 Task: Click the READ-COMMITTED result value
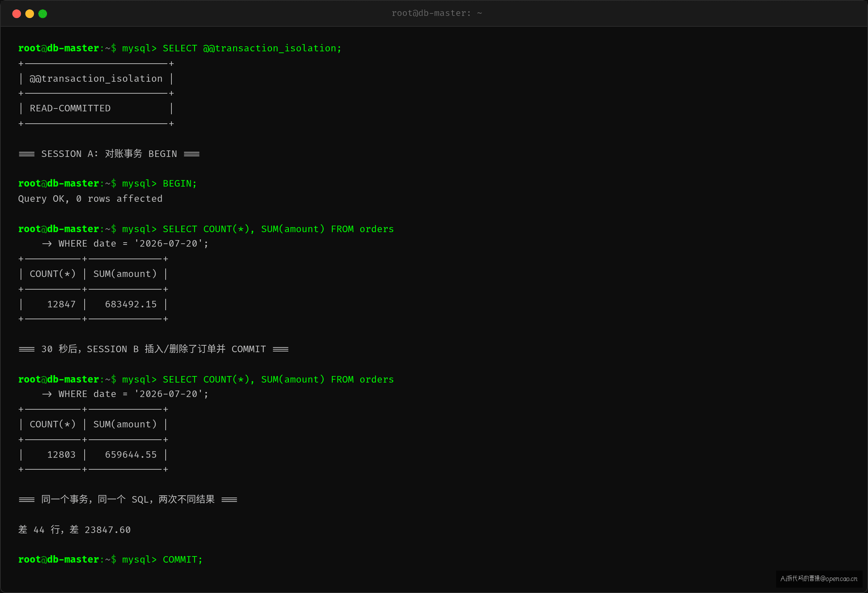pyautogui.click(x=70, y=108)
